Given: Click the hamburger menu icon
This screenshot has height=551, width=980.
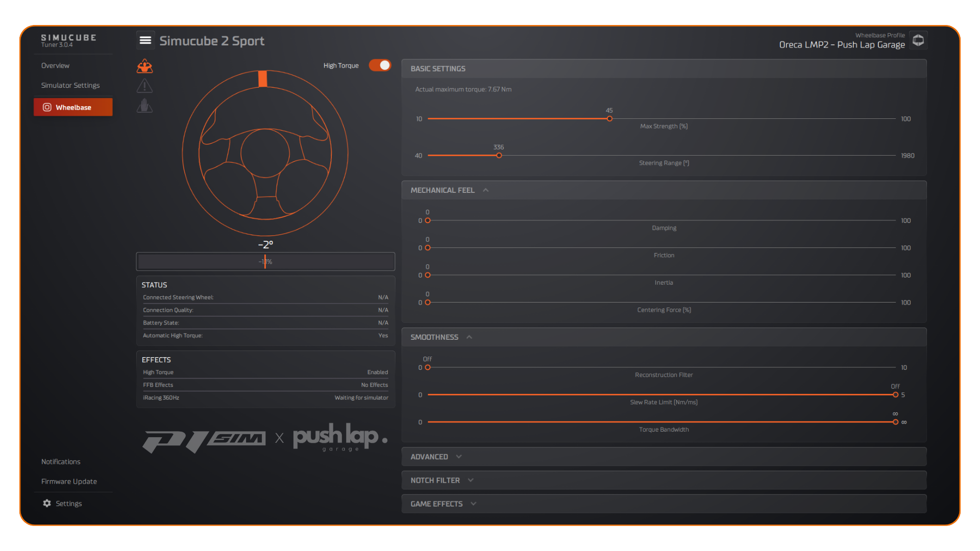Looking at the screenshot, I should [x=145, y=40].
